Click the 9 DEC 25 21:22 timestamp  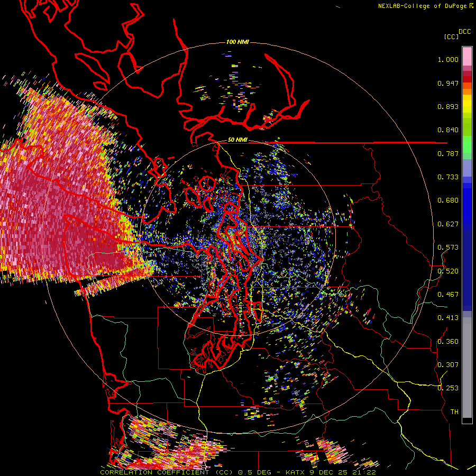344,472
